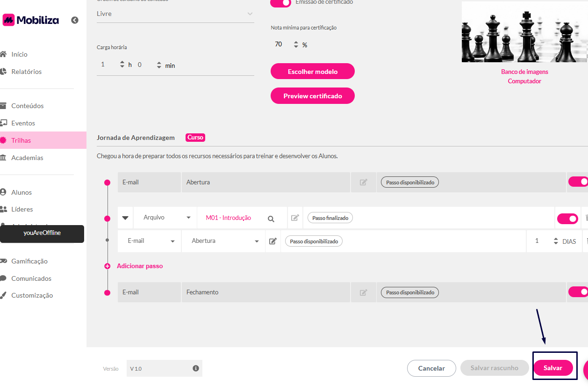Toggle the opening Abertura email switch
The height and width of the screenshot is (387, 588).
[578, 182]
